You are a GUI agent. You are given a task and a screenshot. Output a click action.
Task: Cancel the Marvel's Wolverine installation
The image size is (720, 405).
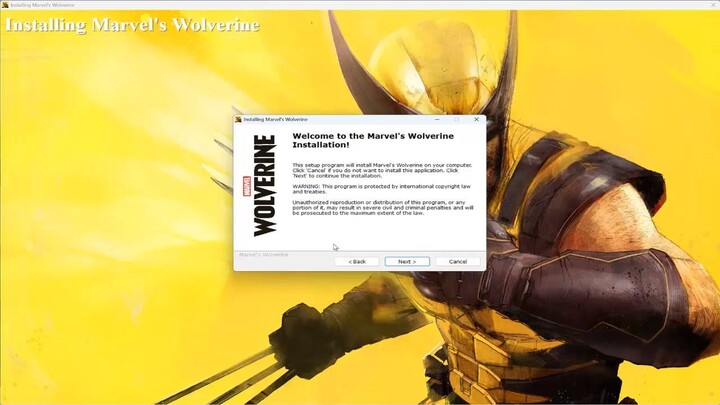coord(458,261)
